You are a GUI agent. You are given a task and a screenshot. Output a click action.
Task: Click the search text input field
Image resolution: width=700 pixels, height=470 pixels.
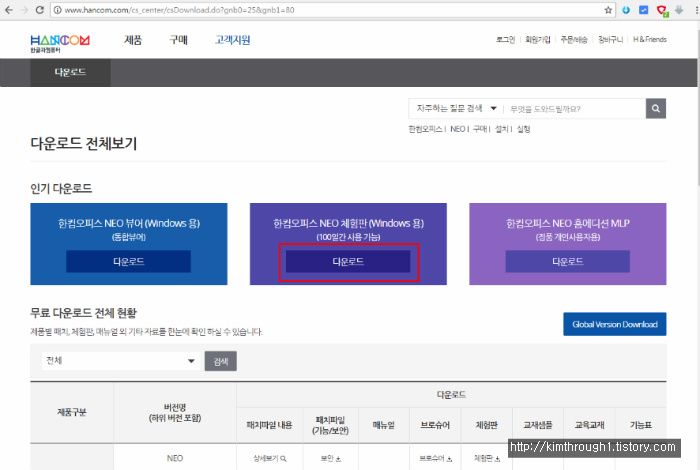coord(575,109)
